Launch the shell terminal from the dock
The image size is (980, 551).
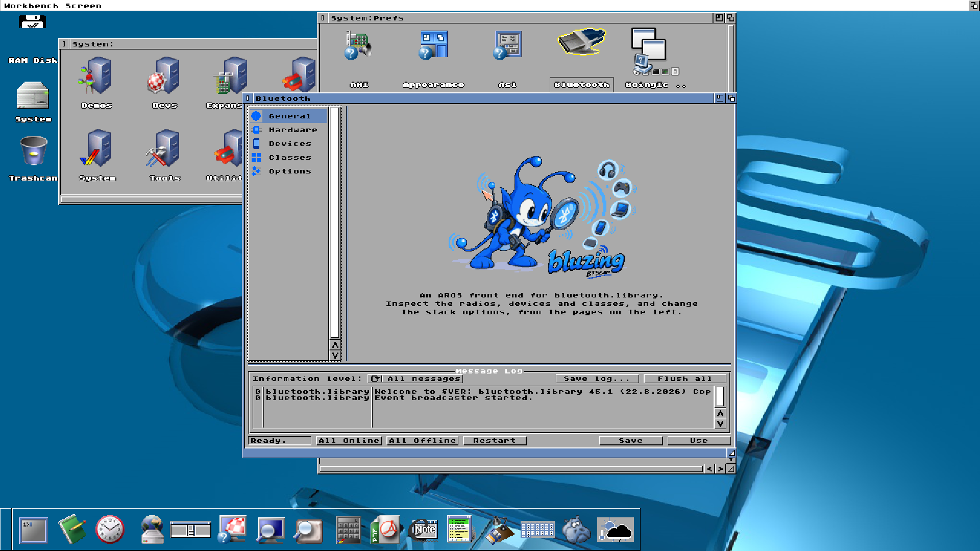pyautogui.click(x=34, y=531)
